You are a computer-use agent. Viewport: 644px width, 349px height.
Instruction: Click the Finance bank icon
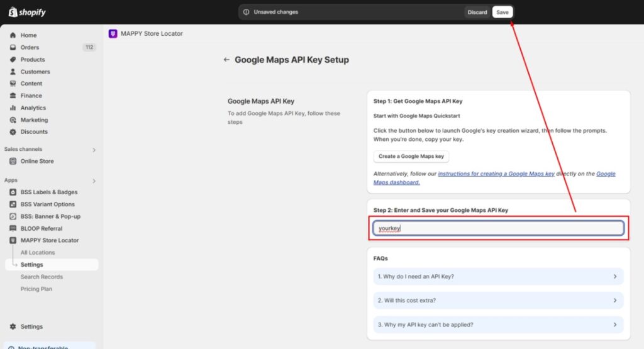click(13, 96)
